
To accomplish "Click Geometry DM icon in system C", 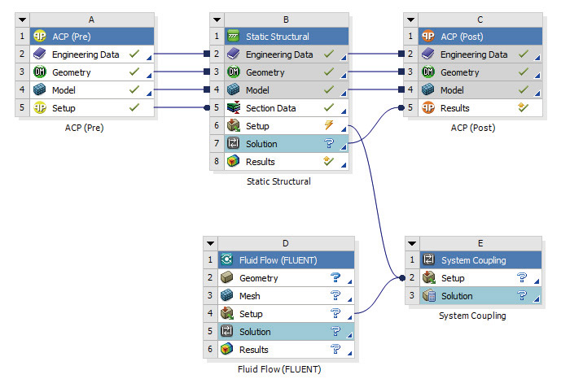I will tap(428, 72).
